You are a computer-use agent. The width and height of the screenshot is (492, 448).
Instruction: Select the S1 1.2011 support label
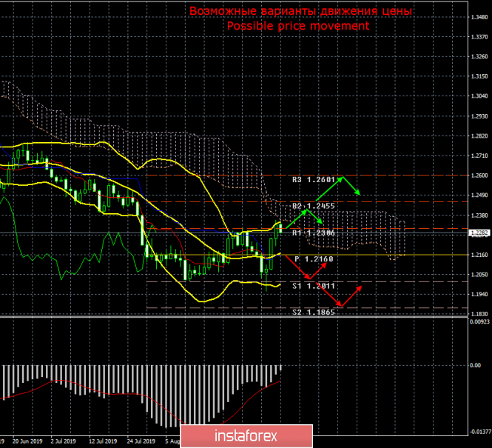(313, 286)
